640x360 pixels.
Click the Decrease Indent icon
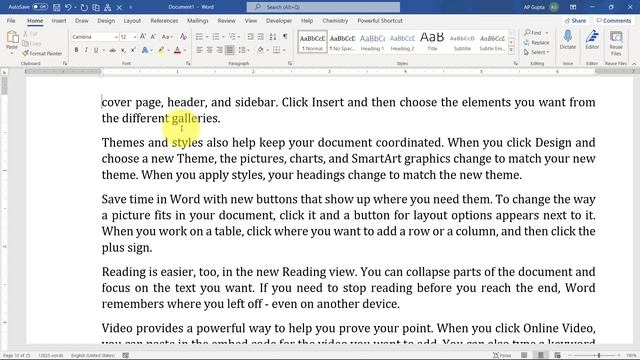[250, 37]
